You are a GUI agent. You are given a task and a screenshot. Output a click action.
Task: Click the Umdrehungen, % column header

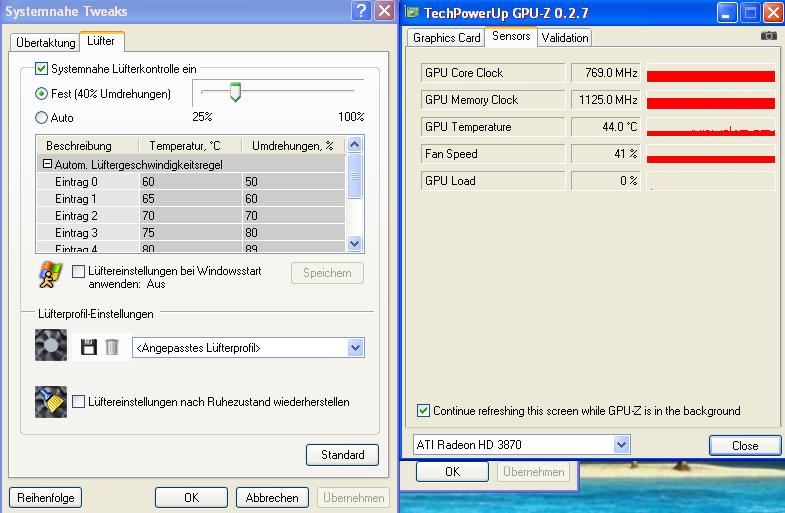click(293, 146)
